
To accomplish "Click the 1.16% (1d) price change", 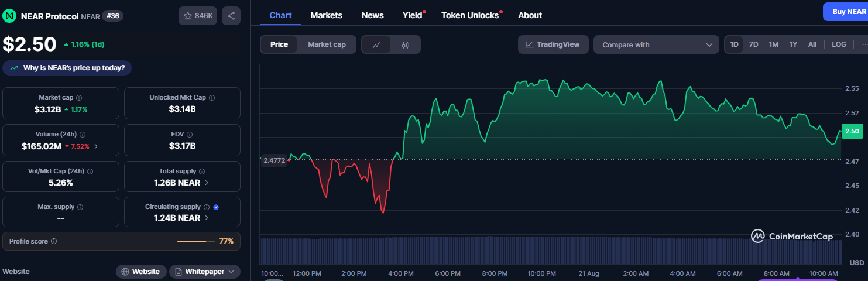I will tap(84, 44).
